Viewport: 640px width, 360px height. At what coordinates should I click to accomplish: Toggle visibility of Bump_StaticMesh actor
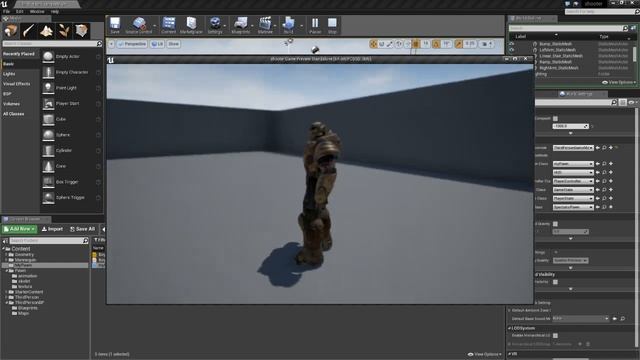(x=512, y=44)
